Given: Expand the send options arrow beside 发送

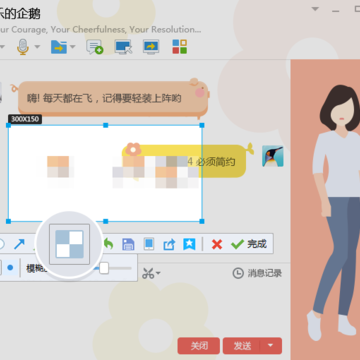Looking at the screenshot, I should (x=271, y=346).
